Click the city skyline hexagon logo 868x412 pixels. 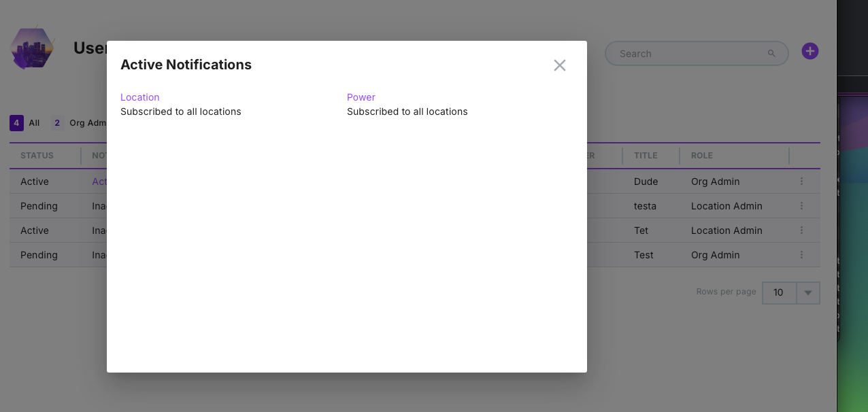pos(32,48)
